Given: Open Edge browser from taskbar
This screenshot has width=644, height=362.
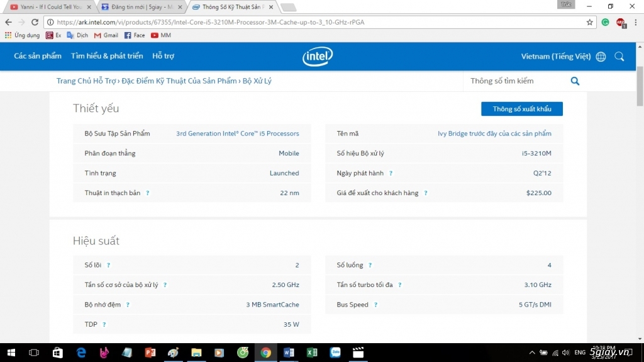Looking at the screenshot, I should click(x=81, y=353).
